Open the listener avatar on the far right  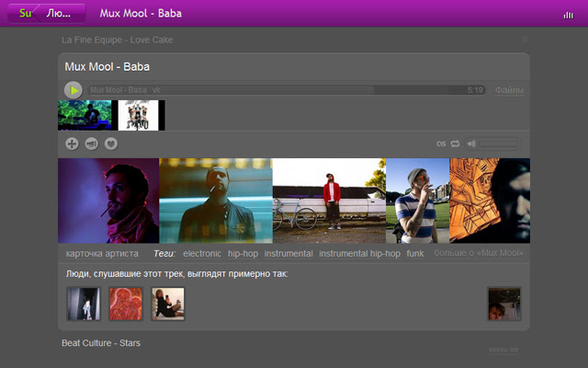(x=504, y=304)
